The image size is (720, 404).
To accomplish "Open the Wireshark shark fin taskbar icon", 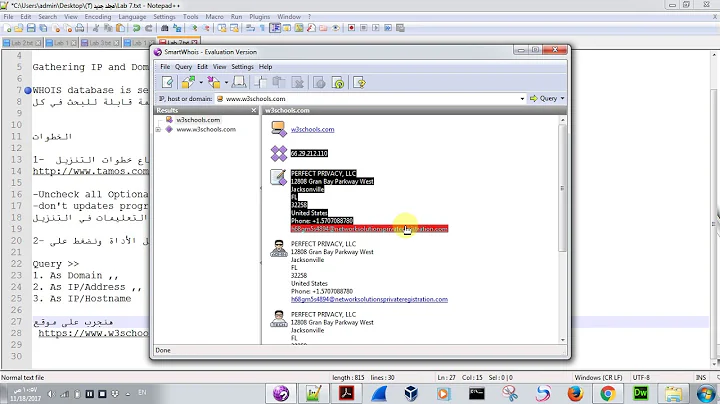I will [379, 393].
